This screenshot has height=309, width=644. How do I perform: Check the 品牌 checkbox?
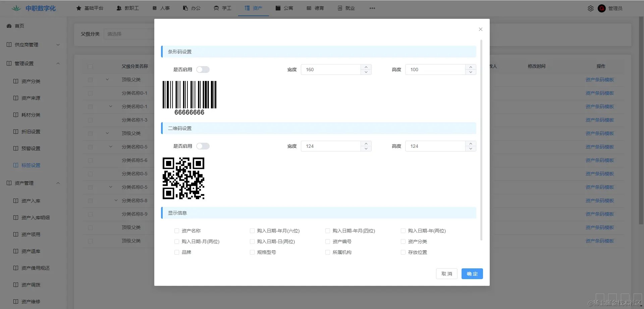177,252
